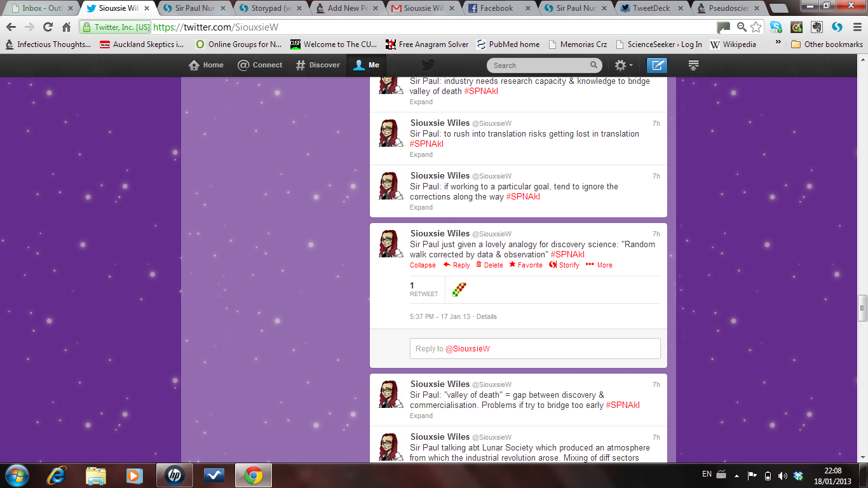The height and width of the screenshot is (488, 868).
Task: Open the Other bookmarks folder
Action: [827, 44]
